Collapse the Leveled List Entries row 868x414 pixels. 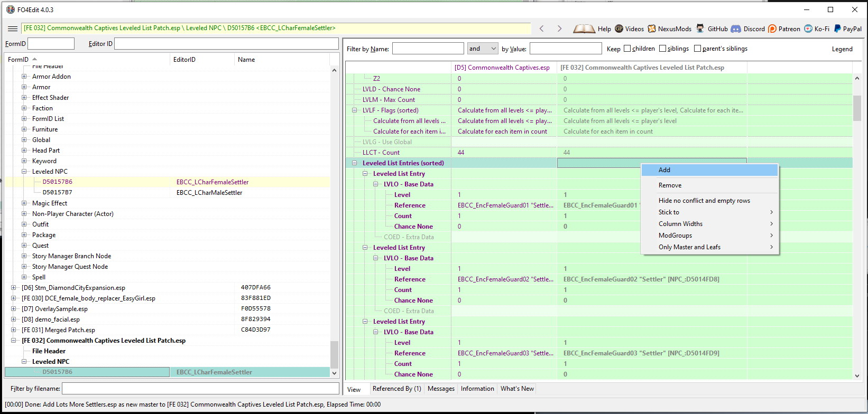click(355, 163)
